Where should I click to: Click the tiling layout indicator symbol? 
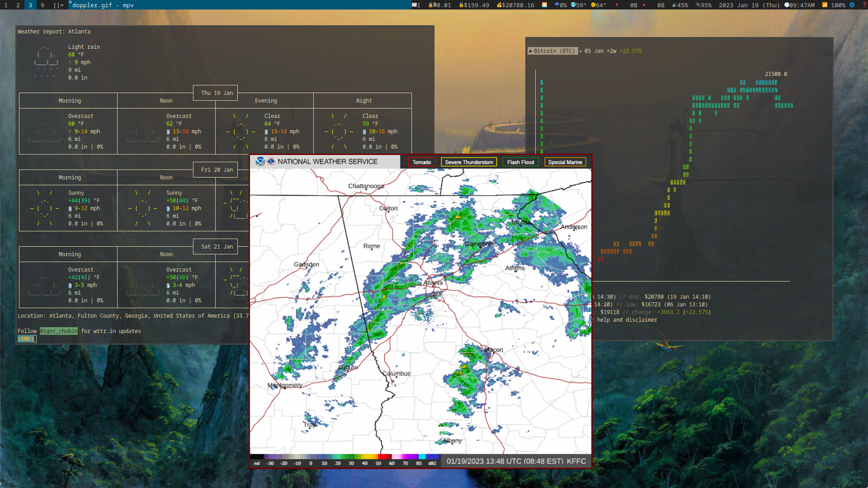[x=58, y=5]
